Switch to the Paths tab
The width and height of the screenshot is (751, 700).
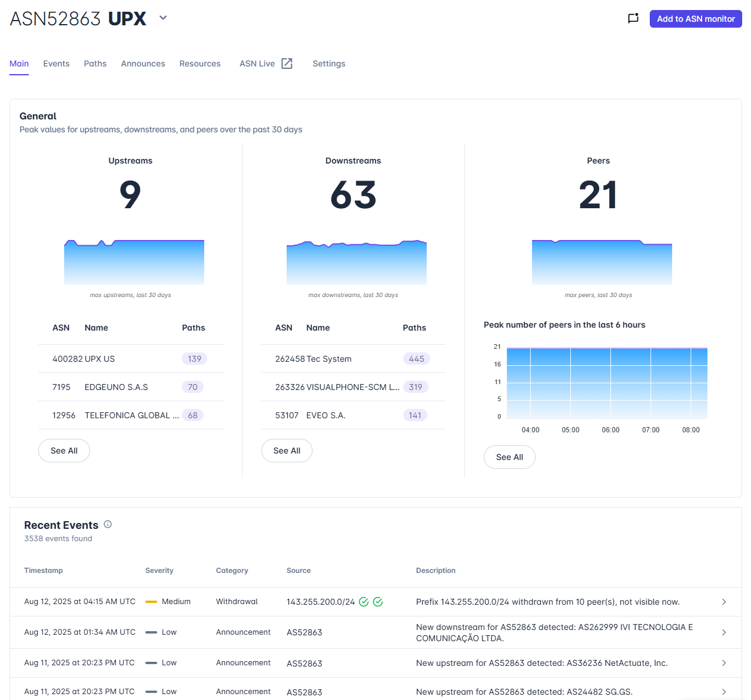click(x=95, y=64)
